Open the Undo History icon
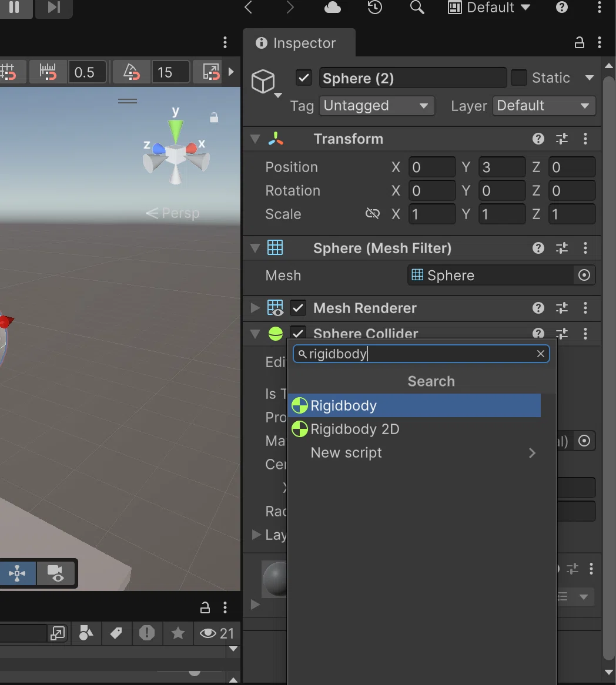 [x=374, y=8]
